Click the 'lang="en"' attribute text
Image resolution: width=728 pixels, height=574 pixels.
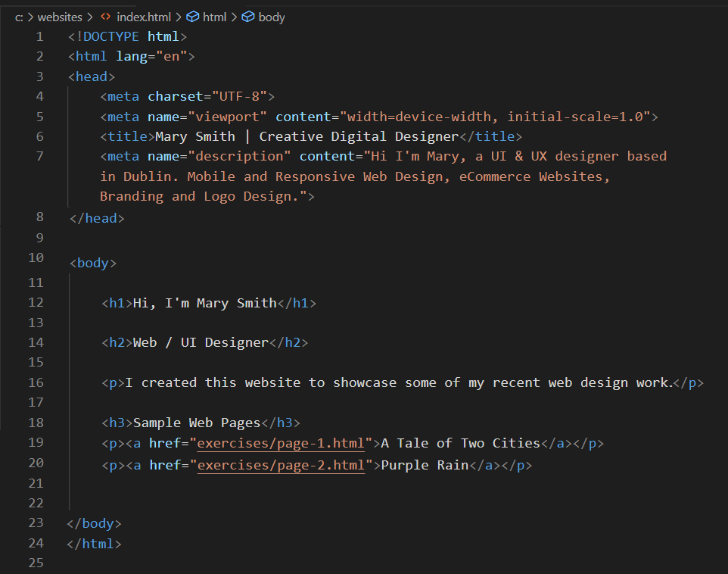coord(152,57)
